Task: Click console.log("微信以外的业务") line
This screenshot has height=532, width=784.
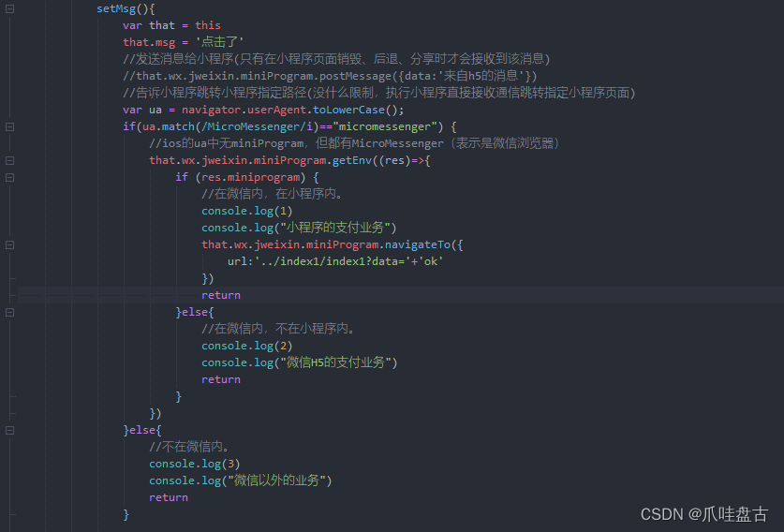Action: 240,481
